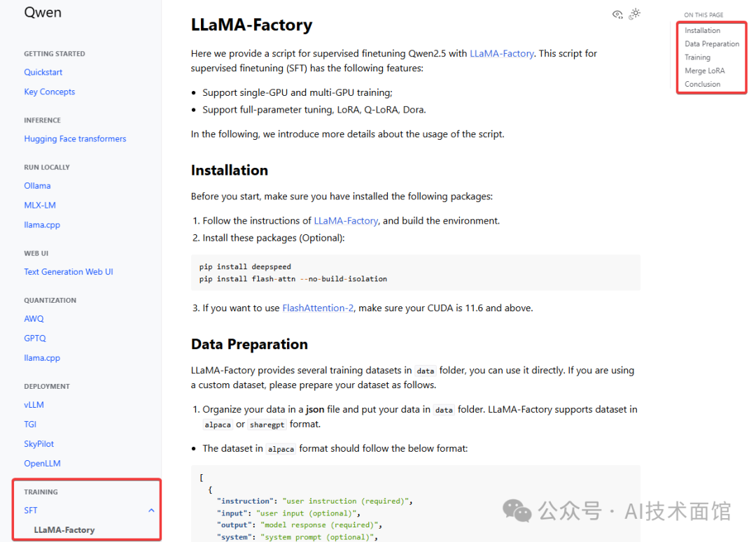Collapse the SFT section chevron

(151, 511)
